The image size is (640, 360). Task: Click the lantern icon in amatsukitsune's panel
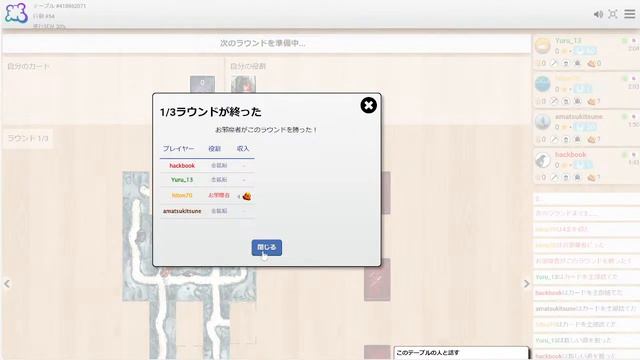tap(566, 139)
